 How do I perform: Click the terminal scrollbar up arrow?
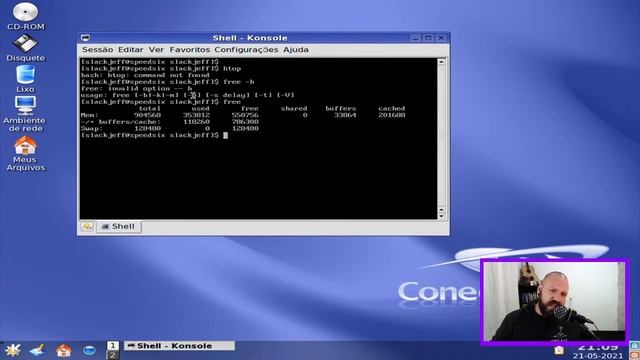(441, 62)
